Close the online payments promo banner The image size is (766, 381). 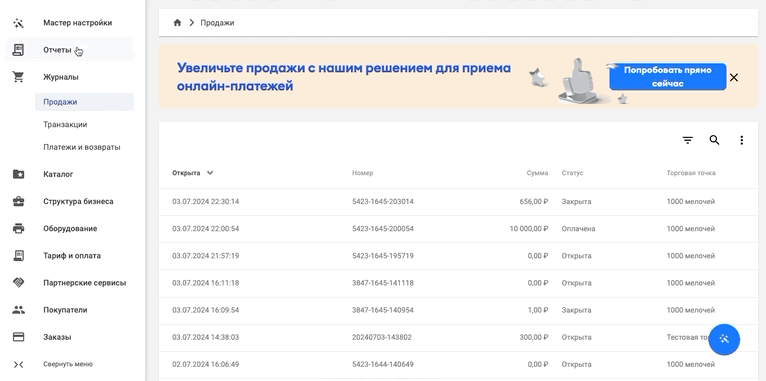(x=734, y=77)
